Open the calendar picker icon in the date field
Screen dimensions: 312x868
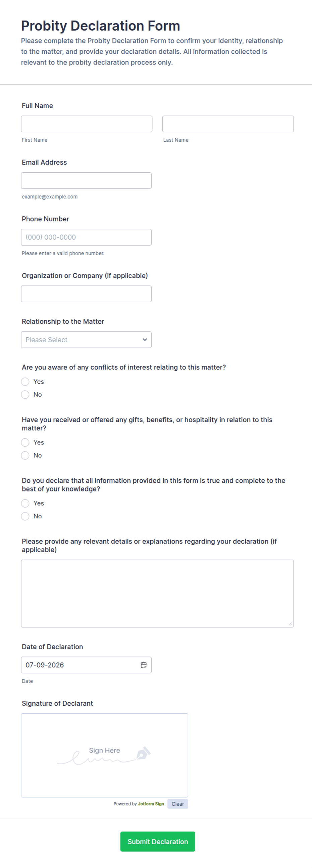pos(143,665)
